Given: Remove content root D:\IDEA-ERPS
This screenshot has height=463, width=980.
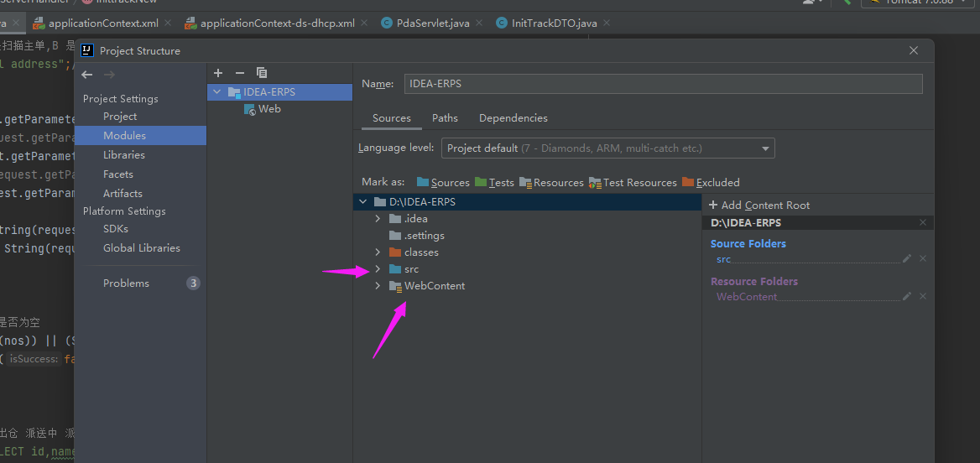Looking at the screenshot, I should pyautogui.click(x=923, y=222).
